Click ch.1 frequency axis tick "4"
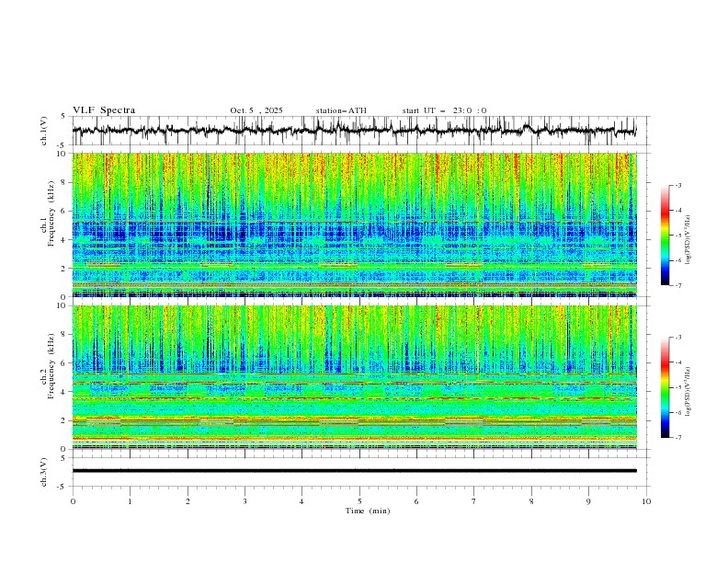The width and height of the screenshot is (728, 563). (64, 240)
